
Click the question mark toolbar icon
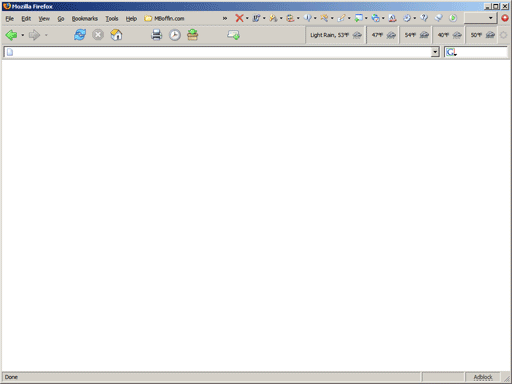point(424,18)
